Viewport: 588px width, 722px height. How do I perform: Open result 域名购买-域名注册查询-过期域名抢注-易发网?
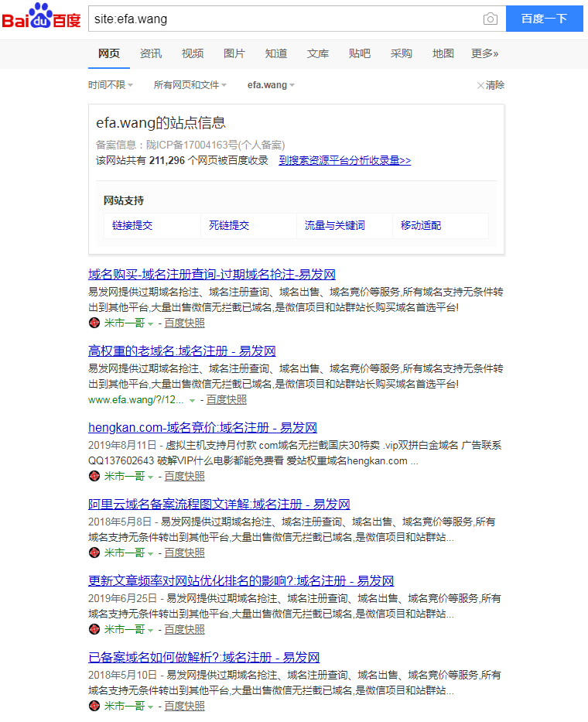[212, 275]
